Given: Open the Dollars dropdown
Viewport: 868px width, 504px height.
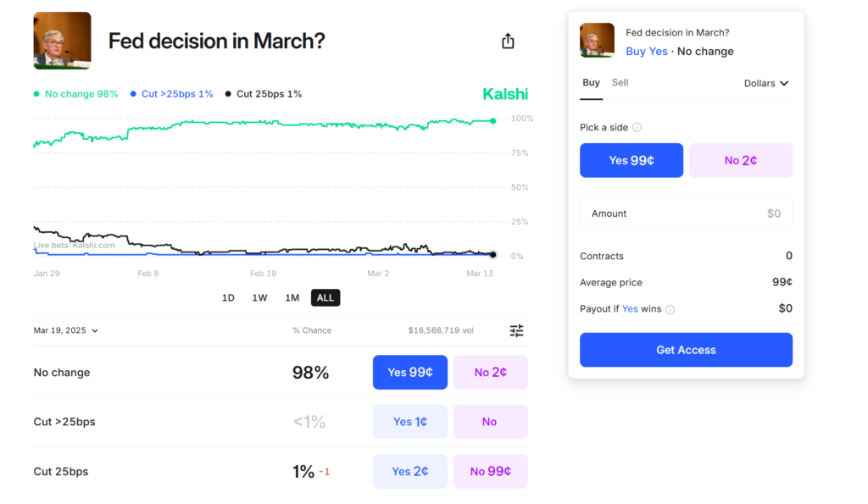Looking at the screenshot, I should click(766, 83).
